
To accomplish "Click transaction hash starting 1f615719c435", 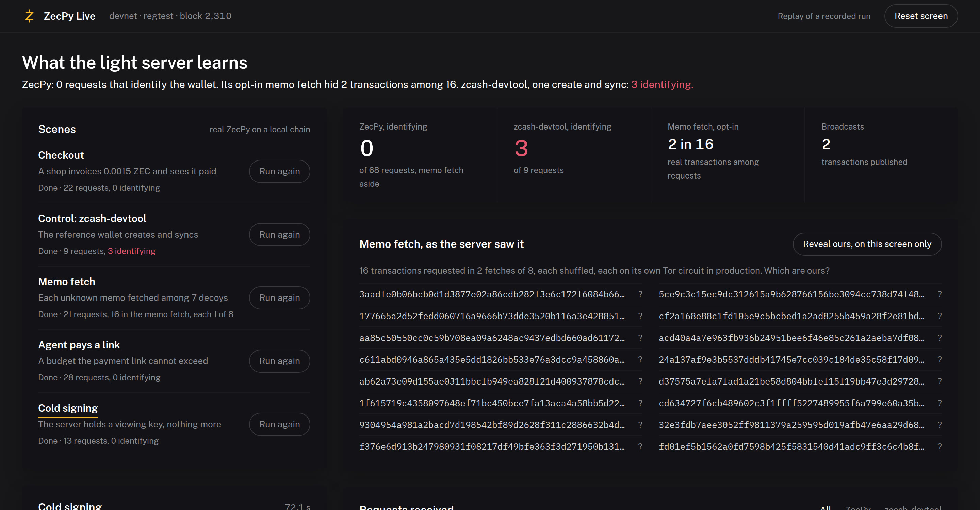I will [x=492, y=403].
